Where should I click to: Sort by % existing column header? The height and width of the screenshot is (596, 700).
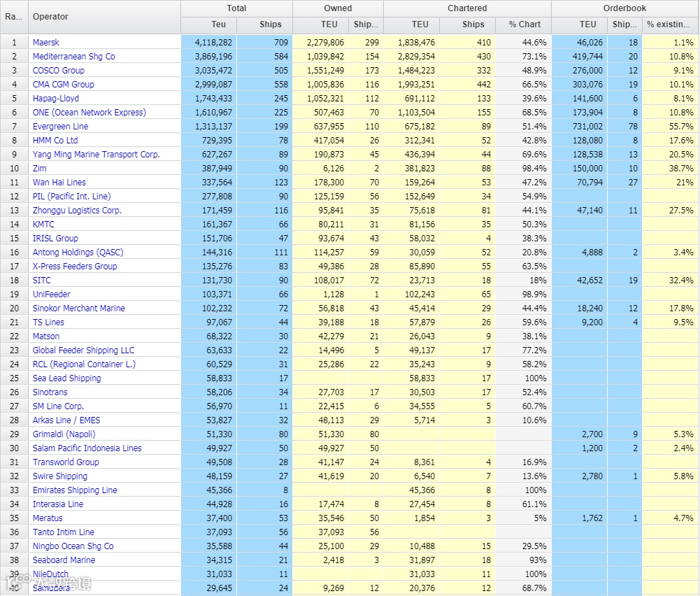pyautogui.click(x=671, y=24)
